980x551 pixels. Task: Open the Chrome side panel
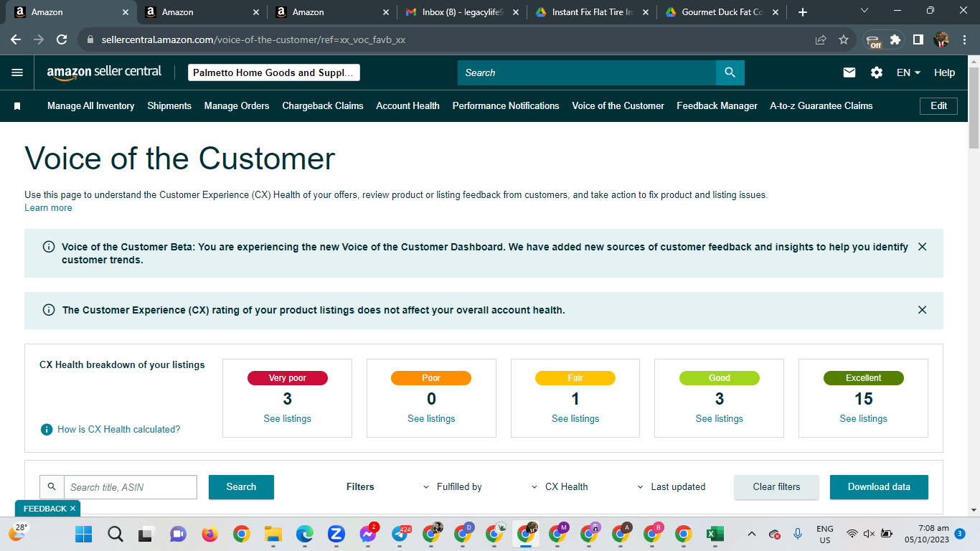[x=918, y=40]
